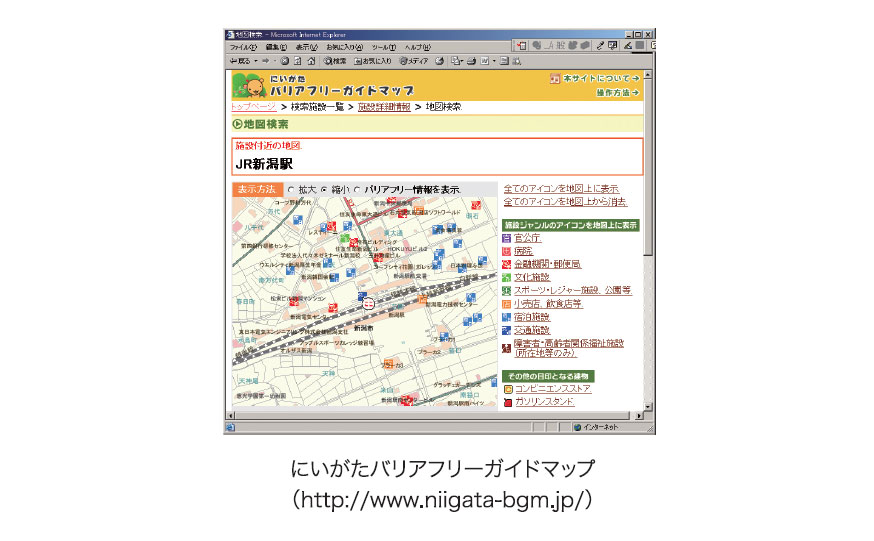Click the browser Home toolbar icon
This screenshot has width=874, height=541.
(312, 60)
